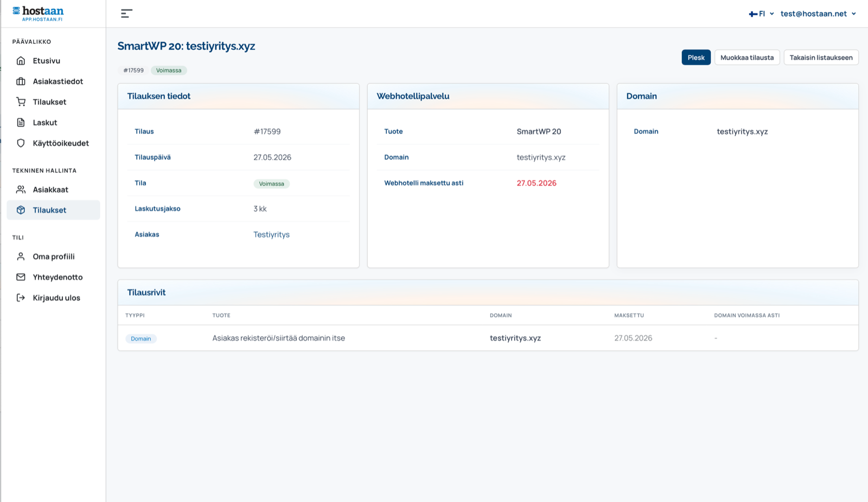Image resolution: width=868 pixels, height=502 pixels.
Task: Click the Voimassa status in Tila row
Action: pyautogui.click(x=271, y=184)
